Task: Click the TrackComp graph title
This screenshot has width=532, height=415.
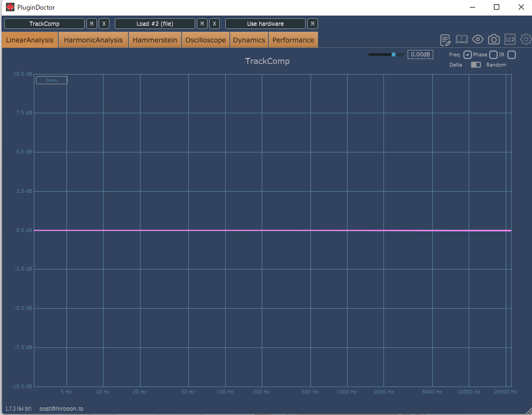Action: pyautogui.click(x=268, y=61)
